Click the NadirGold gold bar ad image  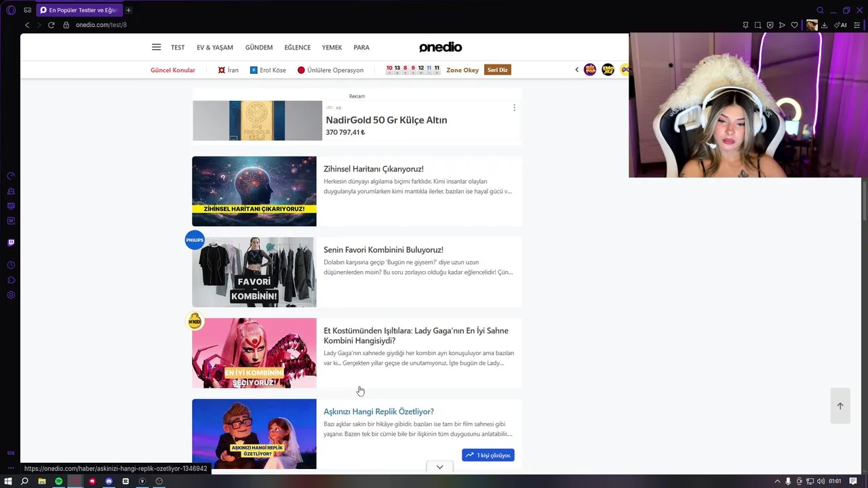coord(257,121)
